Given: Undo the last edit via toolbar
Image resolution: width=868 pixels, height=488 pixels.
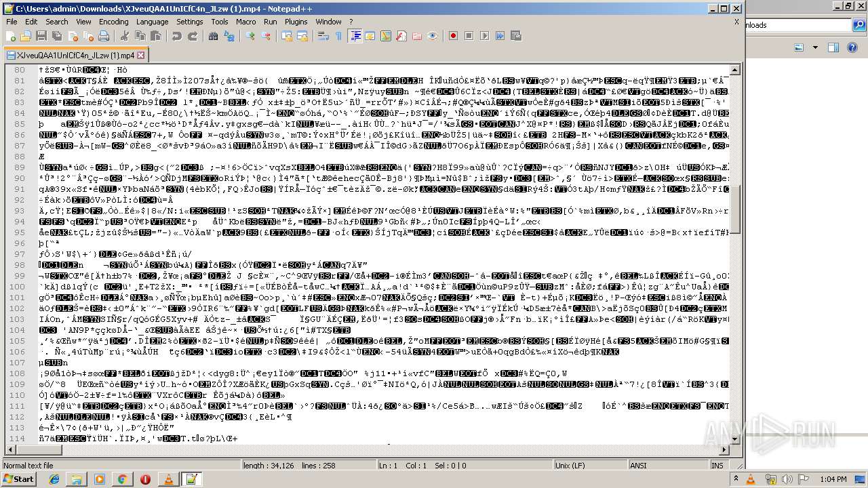Looking at the screenshot, I should coord(176,36).
